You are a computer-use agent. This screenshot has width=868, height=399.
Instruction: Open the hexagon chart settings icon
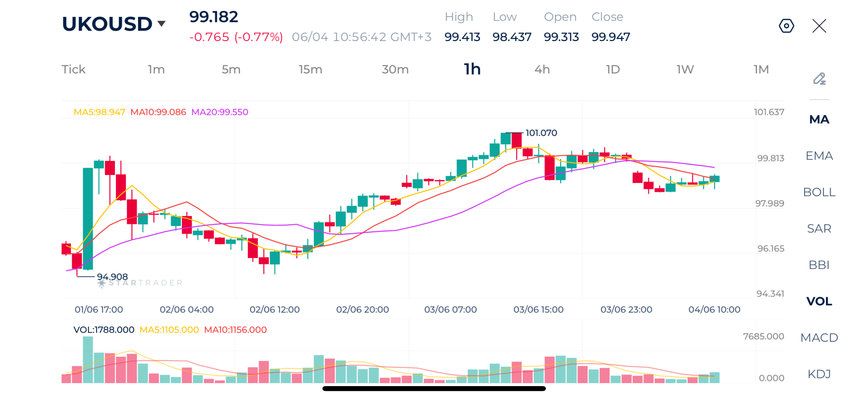point(786,26)
